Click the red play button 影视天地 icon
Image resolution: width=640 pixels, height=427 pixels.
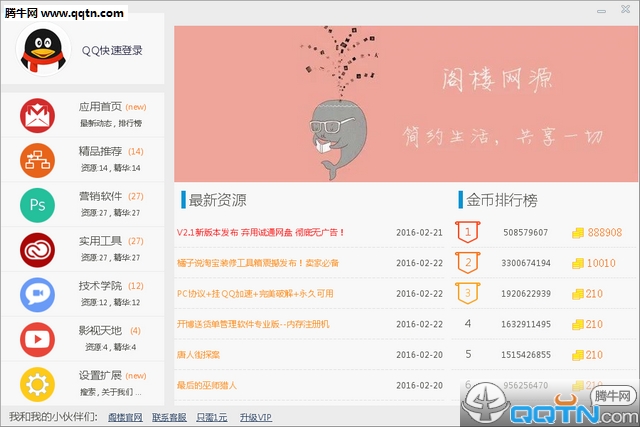point(38,339)
